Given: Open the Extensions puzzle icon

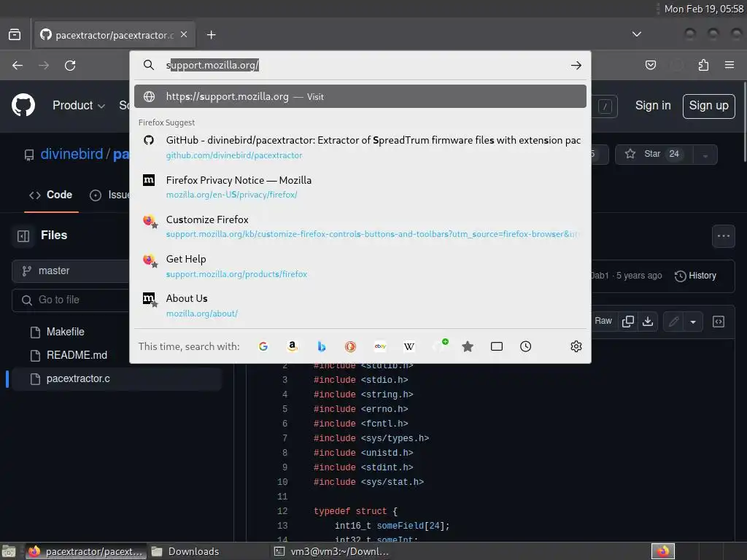Looking at the screenshot, I should [x=703, y=65].
